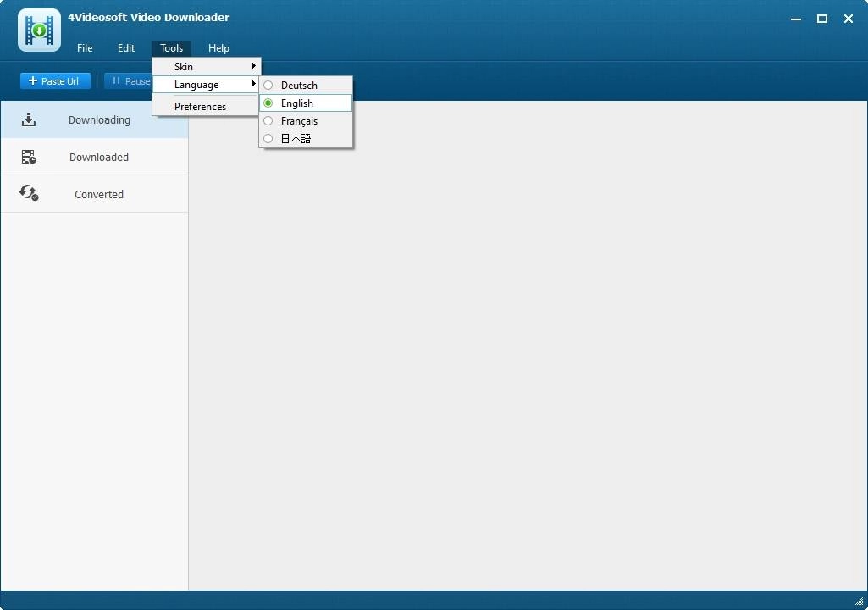The image size is (868, 610).
Task: Click the Français language label
Action: pyautogui.click(x=299, y=121)
